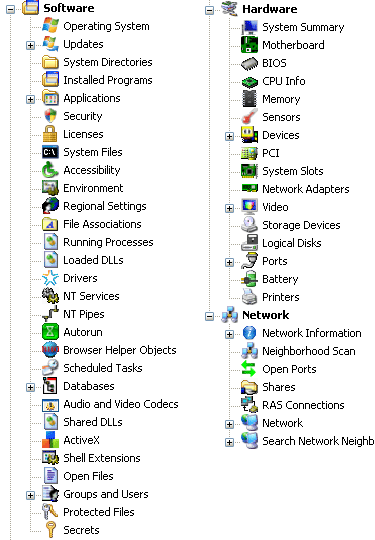
Task: Click the Memory chip icon
Action: (250, 99)
